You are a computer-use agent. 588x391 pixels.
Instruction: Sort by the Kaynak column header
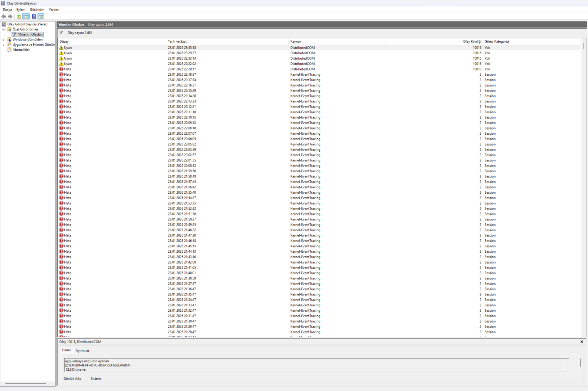click(x=337, y=42)
